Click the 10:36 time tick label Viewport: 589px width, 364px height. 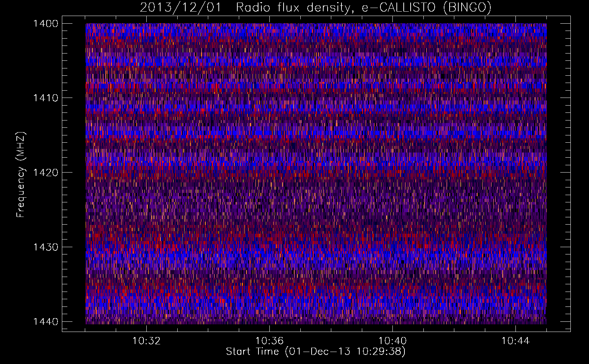(x=269, y=341)
